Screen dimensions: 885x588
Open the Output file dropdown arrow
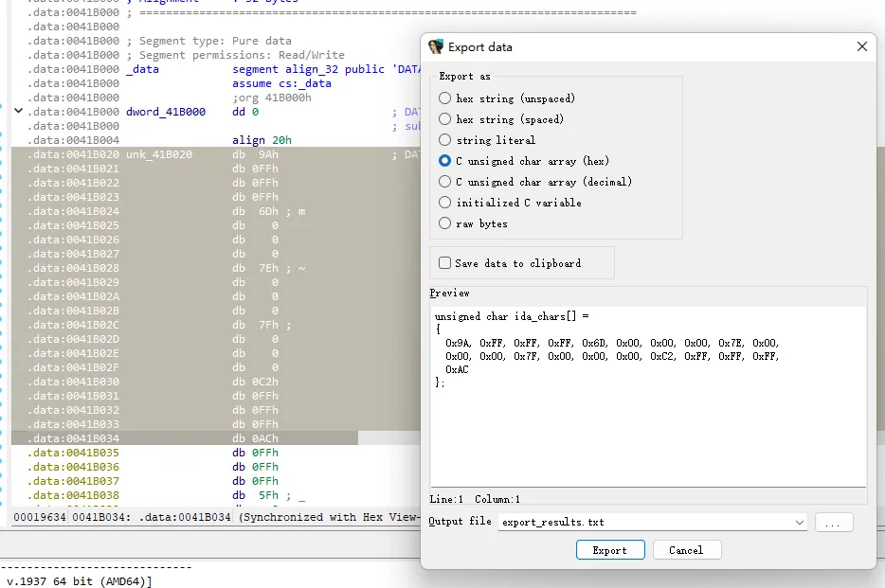(x=799, y=522)
